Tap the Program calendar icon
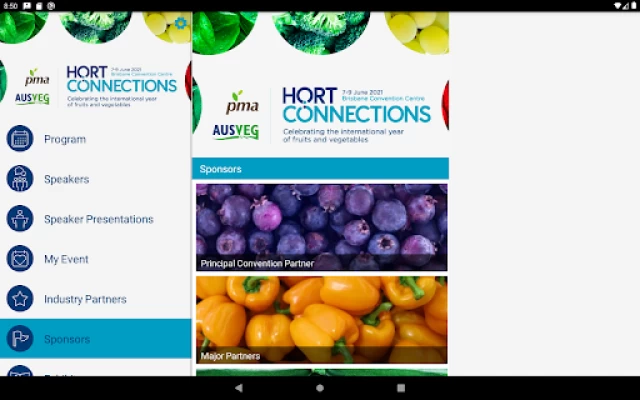Screen dimensions: 640x400 20,139
